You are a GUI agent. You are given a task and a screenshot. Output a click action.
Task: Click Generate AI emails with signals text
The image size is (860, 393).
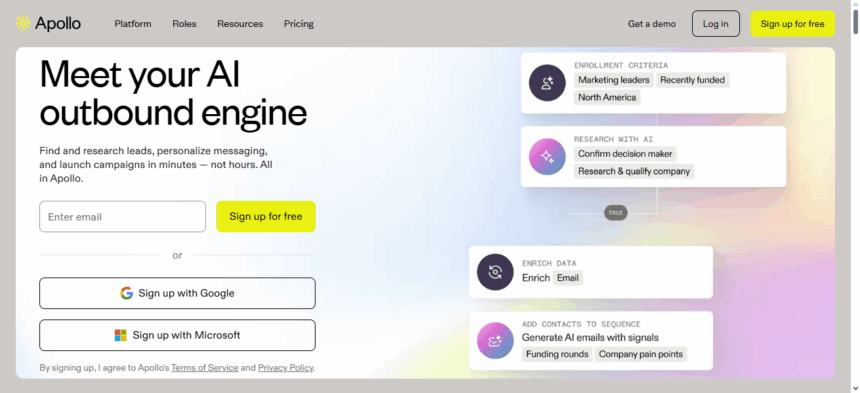point(590,338)
